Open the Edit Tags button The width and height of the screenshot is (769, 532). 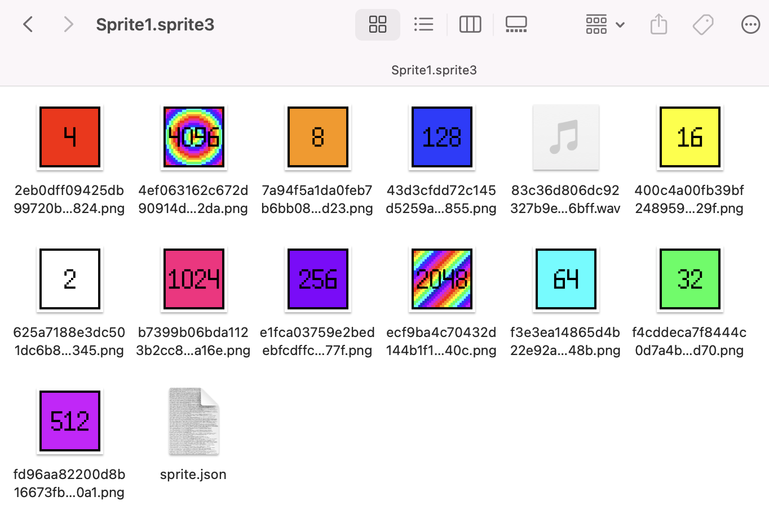703,24
